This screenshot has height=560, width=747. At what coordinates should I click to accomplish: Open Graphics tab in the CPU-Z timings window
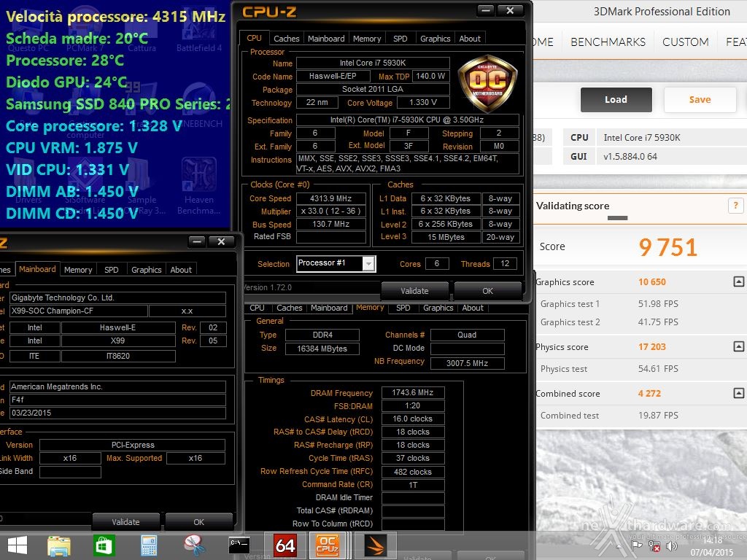pos(438,308)
